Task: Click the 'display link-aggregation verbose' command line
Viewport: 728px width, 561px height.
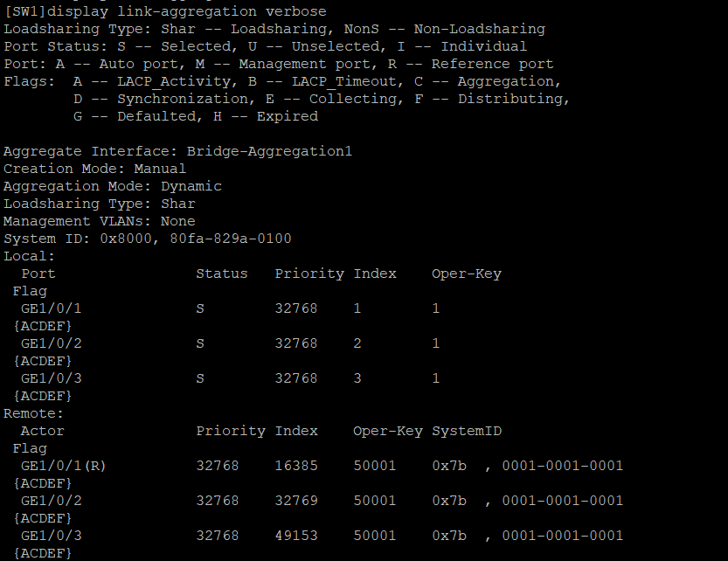Action: coord(165,11)
